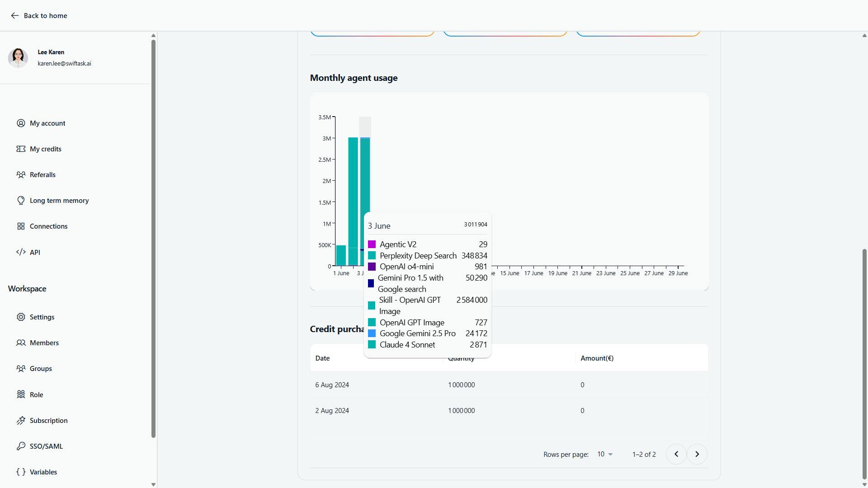Click the API code brackets icon
The image size is (868, 488).
[x=21, y=252]
